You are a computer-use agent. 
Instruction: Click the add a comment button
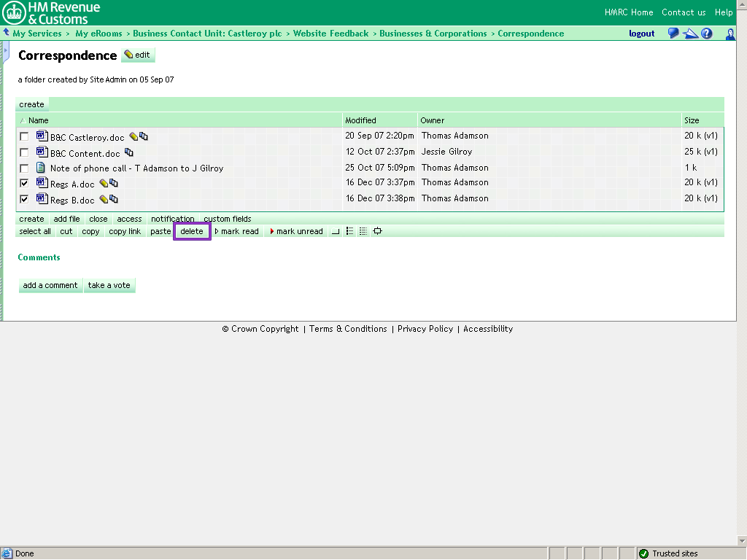tap(50, 285)
